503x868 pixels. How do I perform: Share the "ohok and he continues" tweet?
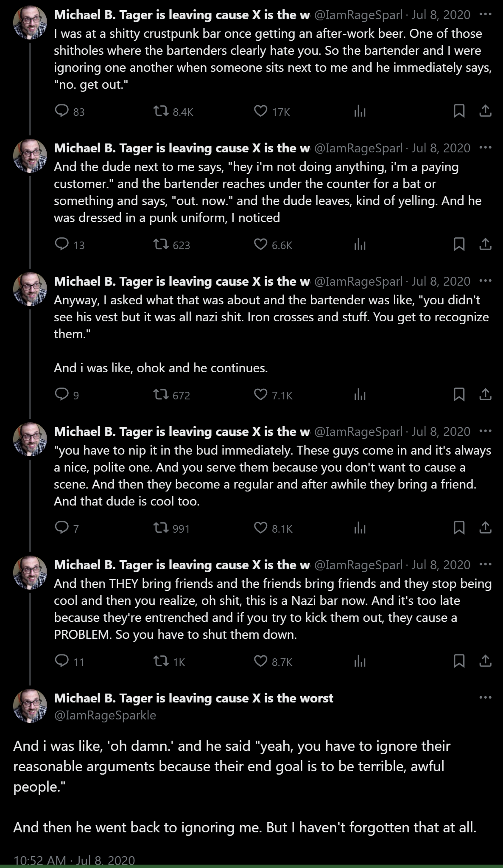point(485,395)
